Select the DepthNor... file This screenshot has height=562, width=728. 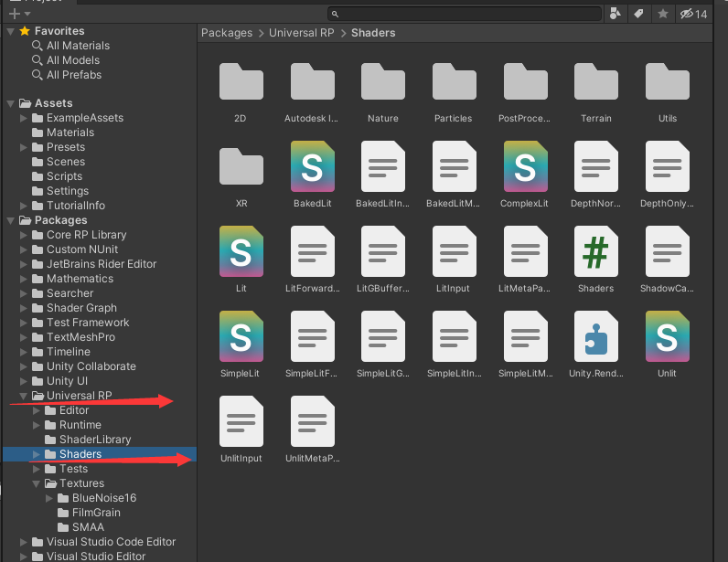point(596,166)
